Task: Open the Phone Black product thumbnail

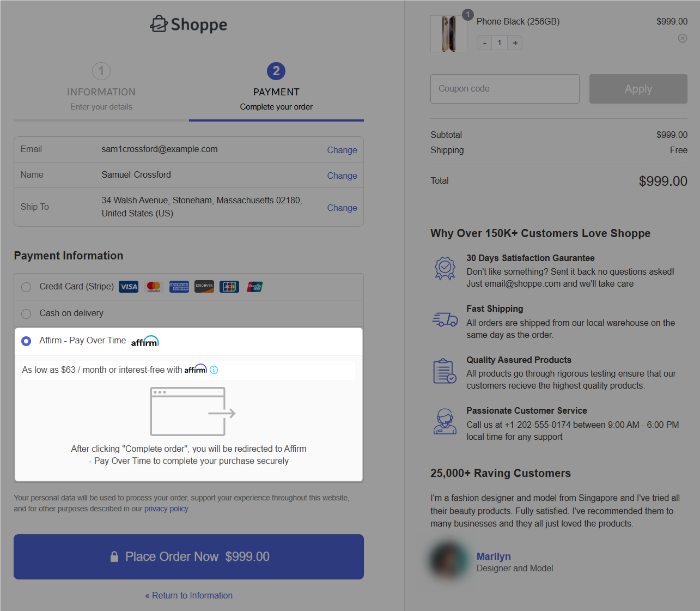Action: [448, 34]
